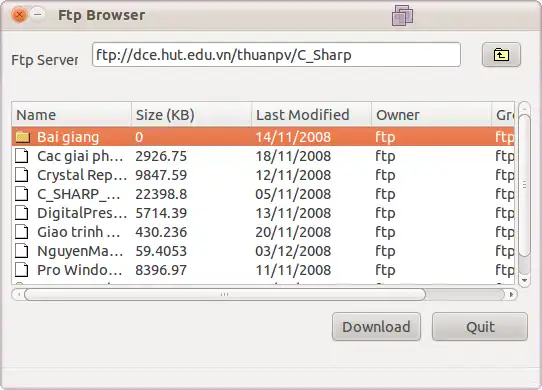Sort by Last Modified column header

click(x=311, y=115)
